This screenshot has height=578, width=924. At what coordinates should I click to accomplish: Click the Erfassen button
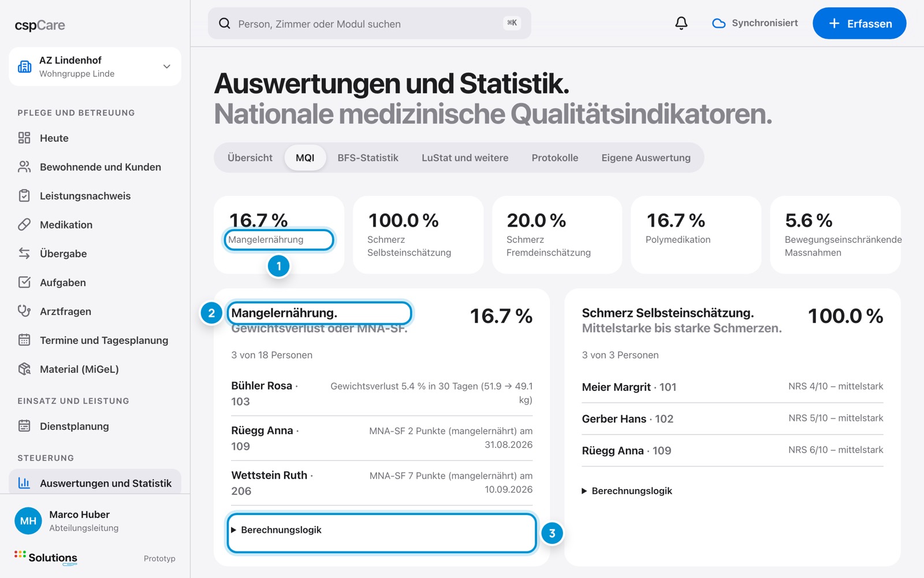tap(859, 23)
